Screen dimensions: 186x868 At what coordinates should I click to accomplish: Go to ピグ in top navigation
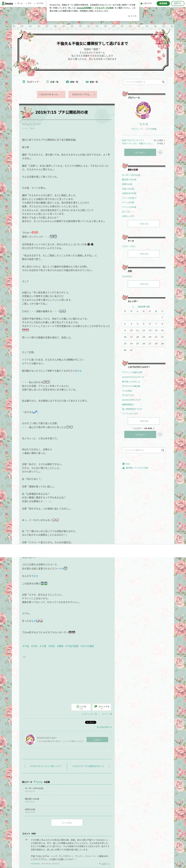click(29, 3)
